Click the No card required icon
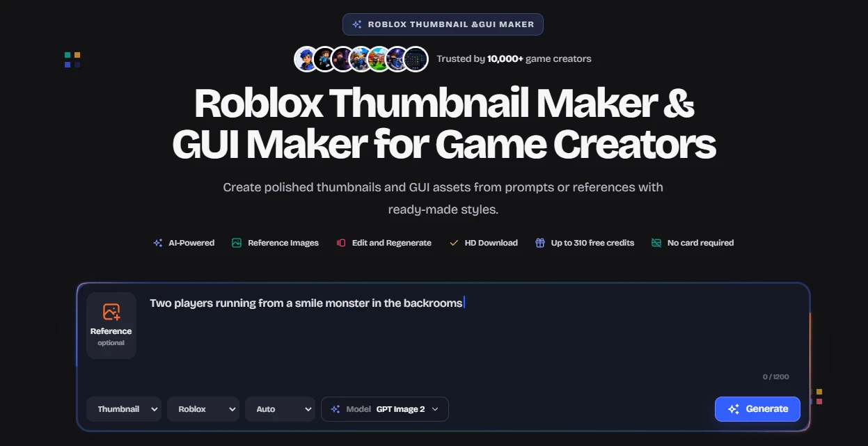Image resolution: width=868 pixels, height=446 pixels. pos(656,243)
